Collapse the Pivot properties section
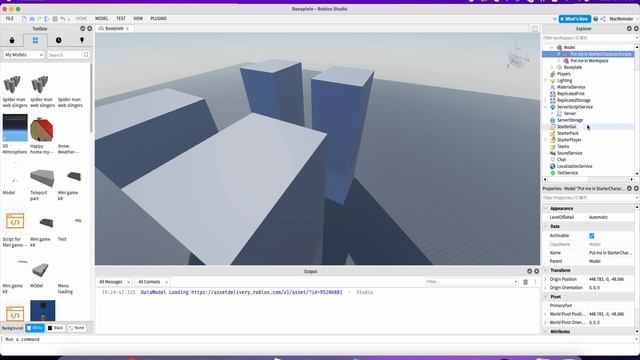This screenshot has height=360, width=640. coord(546,297)
